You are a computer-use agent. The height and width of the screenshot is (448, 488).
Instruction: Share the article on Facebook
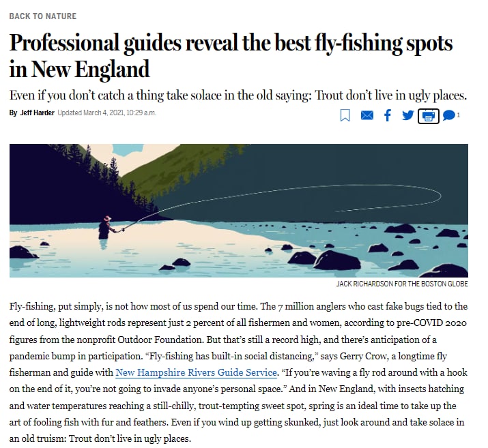(388, 115)
